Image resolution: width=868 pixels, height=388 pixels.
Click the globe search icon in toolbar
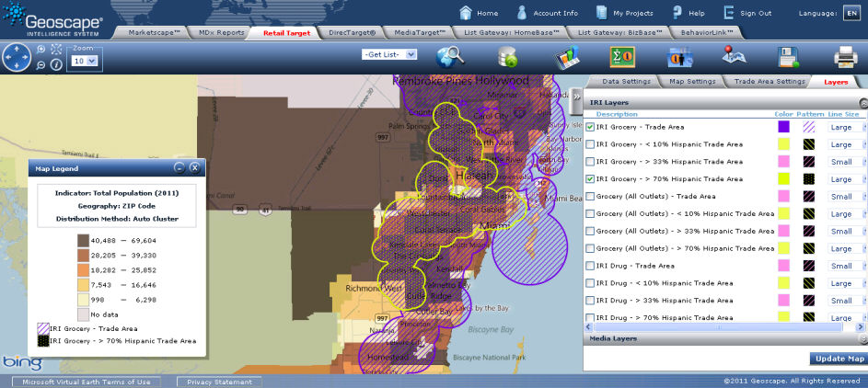[x=450, y=57]
